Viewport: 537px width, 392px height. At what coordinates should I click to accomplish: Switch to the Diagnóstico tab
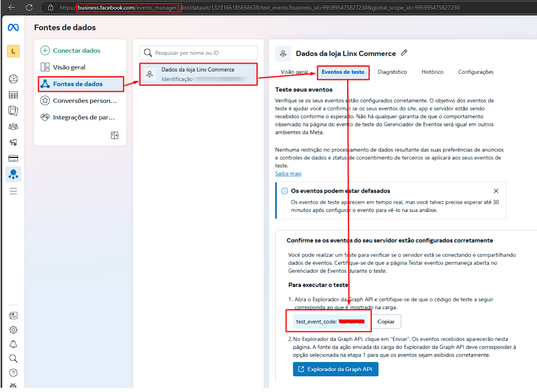pos(392,72)
